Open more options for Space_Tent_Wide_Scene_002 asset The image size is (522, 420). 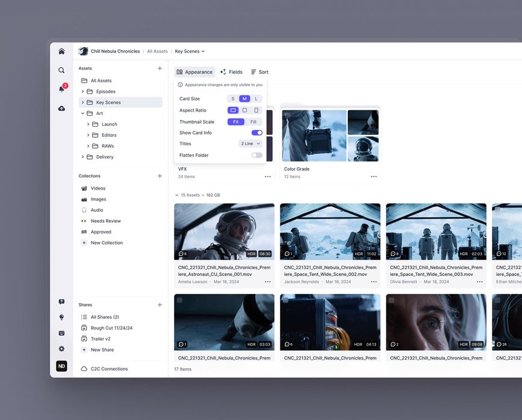click(x=374, y=281)
